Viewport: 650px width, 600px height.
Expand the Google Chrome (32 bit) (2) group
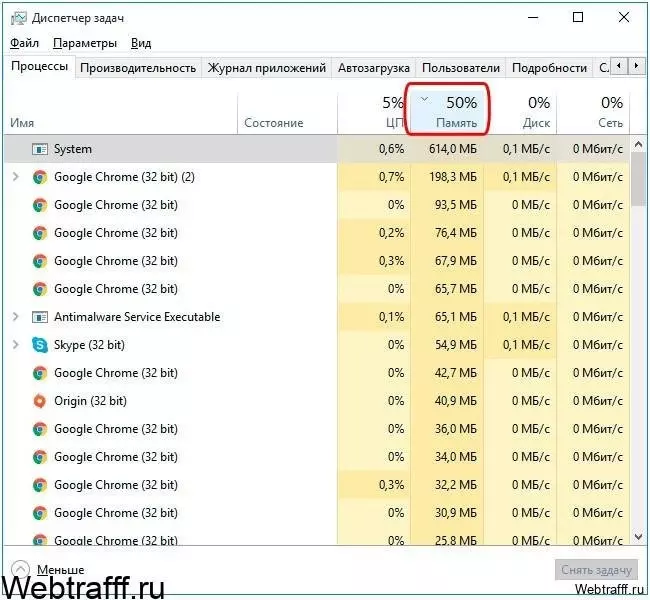16,177
